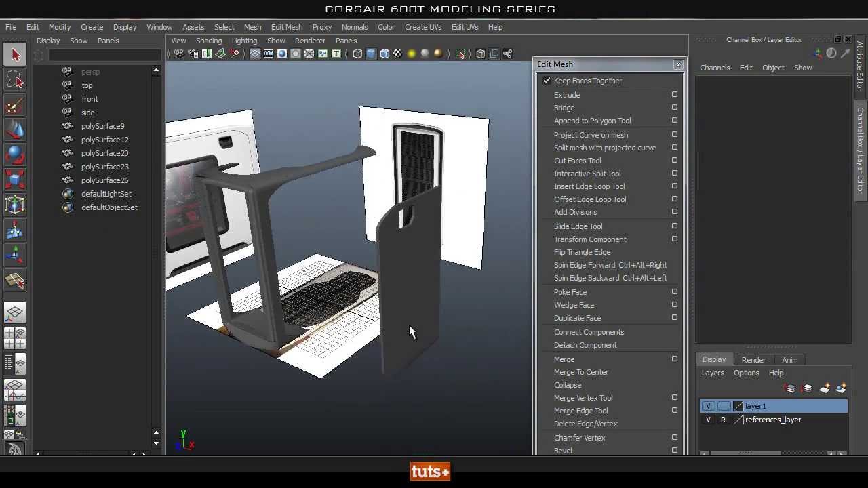Toggle wireframe on shaded icon
This screenshot has height=488, width=868.
coord(384,54)
